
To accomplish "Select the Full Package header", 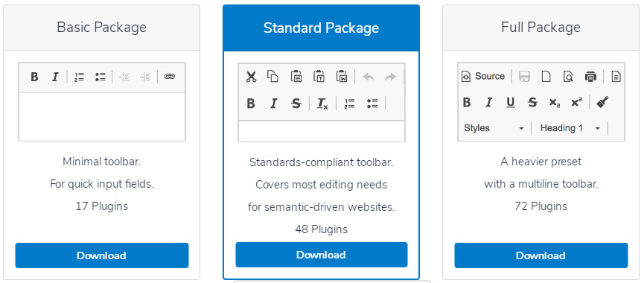I will (x=541, y=28).
